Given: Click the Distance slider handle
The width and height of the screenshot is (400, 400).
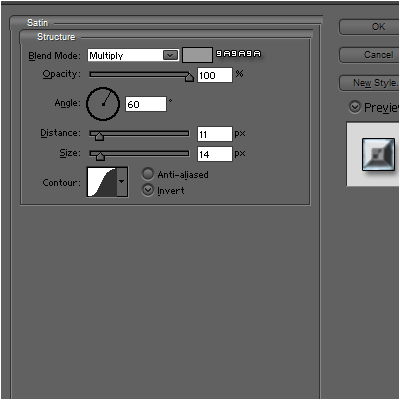Looking at the screenshot, I should (99, 136).
